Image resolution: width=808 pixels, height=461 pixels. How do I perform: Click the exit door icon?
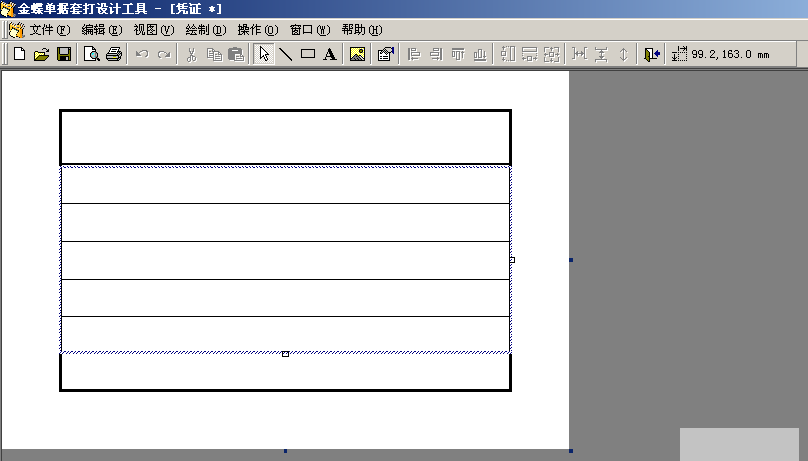pyautogui.click(x=652, y=55)
